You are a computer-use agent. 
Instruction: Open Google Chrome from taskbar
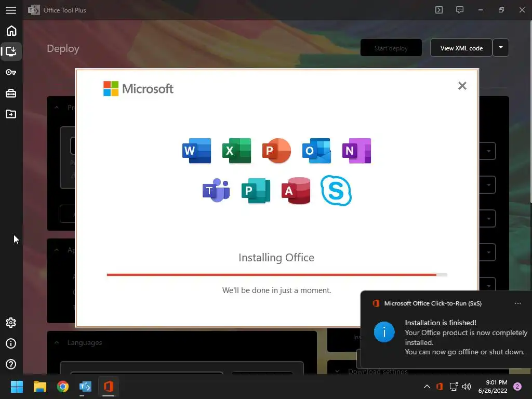coord(63,387)
